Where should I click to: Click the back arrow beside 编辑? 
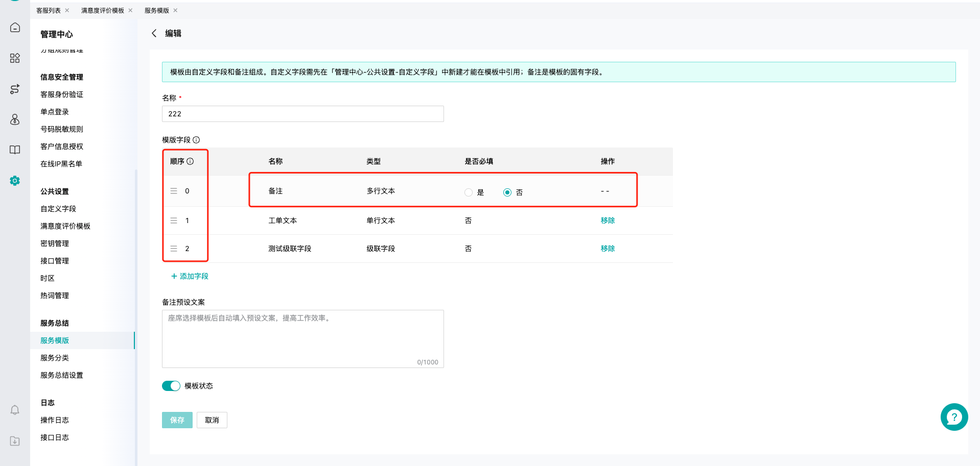click(154, 33)
